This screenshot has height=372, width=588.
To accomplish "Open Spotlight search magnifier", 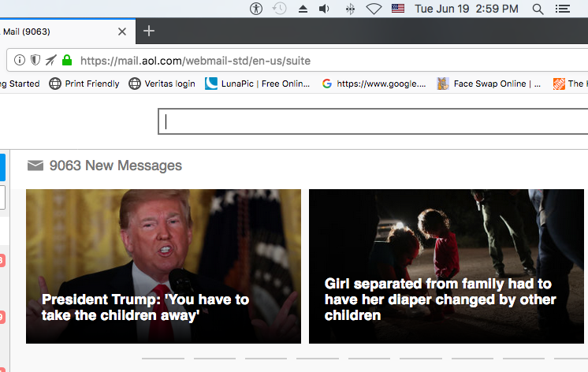I will (538, 9).
